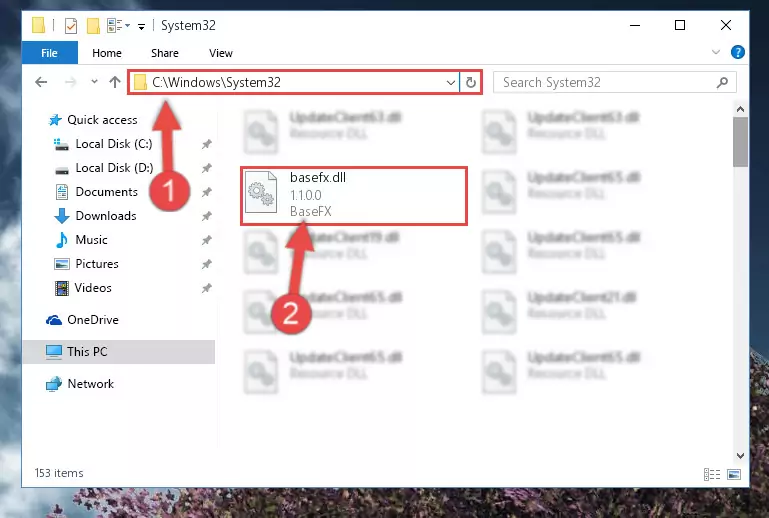Click the 153 items status text
Image resolution: width=769 pixels, height=518 pixels.
point(59,473)
